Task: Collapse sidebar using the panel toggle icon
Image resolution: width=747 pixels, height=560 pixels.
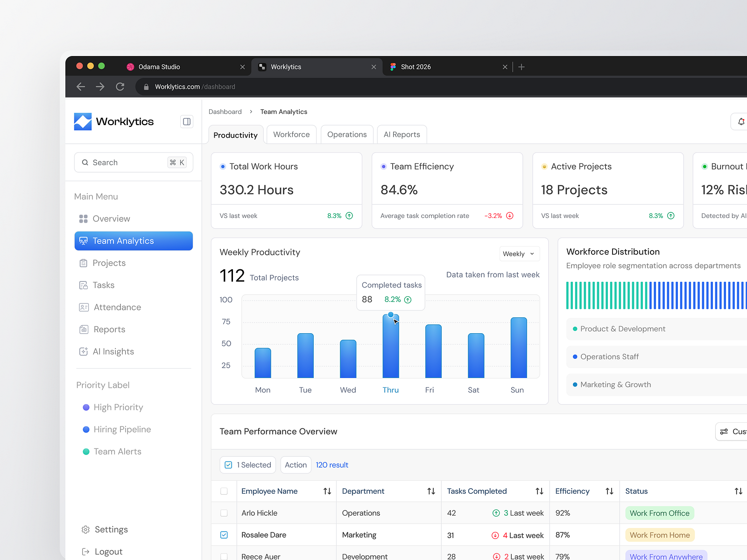Action: pyautogui.click(x=187, y=122)
